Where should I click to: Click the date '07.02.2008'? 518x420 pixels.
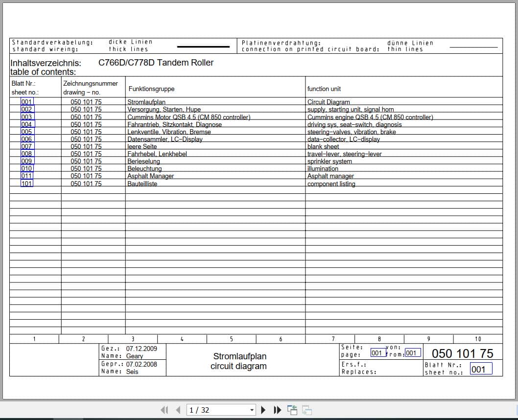click(x=141, y=364)
